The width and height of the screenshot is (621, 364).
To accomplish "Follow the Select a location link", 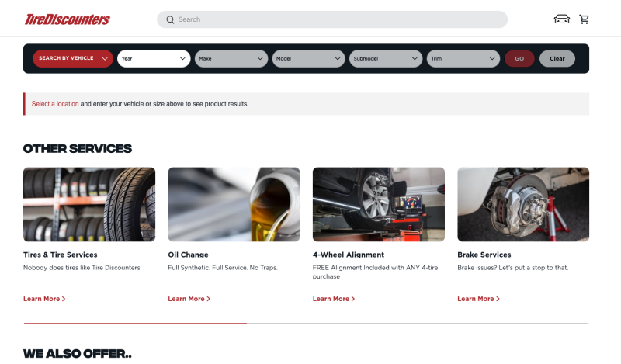I will click(x=55, y=104).
